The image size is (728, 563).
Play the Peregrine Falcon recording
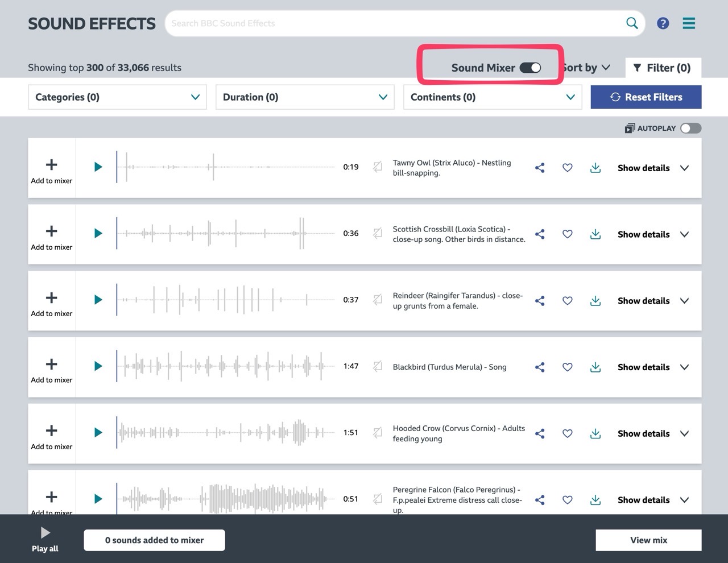click(98, 499)
